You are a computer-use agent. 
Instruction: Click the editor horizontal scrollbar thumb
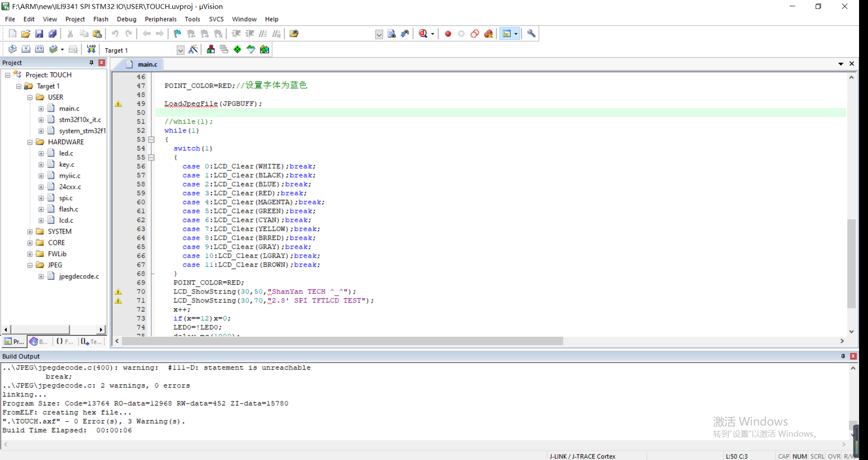[342, 341]
